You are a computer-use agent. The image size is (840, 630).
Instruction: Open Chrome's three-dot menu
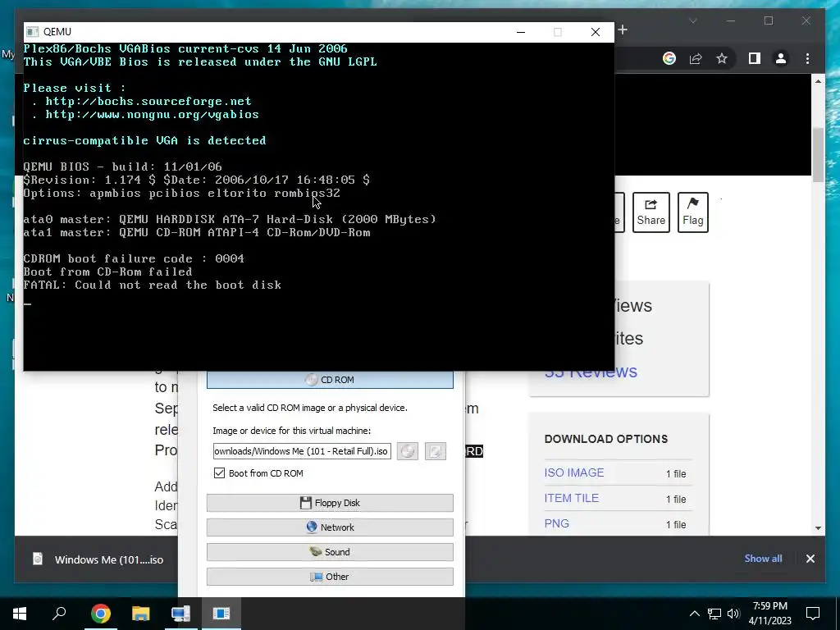click(807, 58)
